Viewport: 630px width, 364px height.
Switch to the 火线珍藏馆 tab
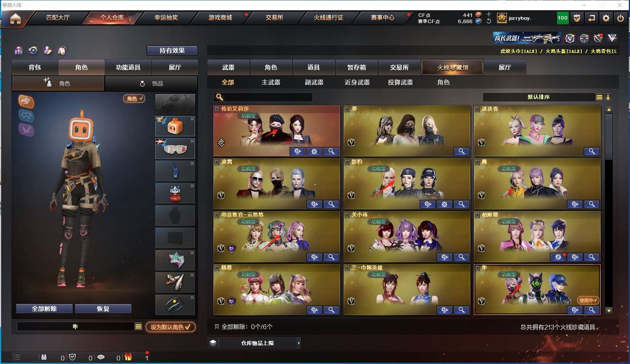(452, 67)
